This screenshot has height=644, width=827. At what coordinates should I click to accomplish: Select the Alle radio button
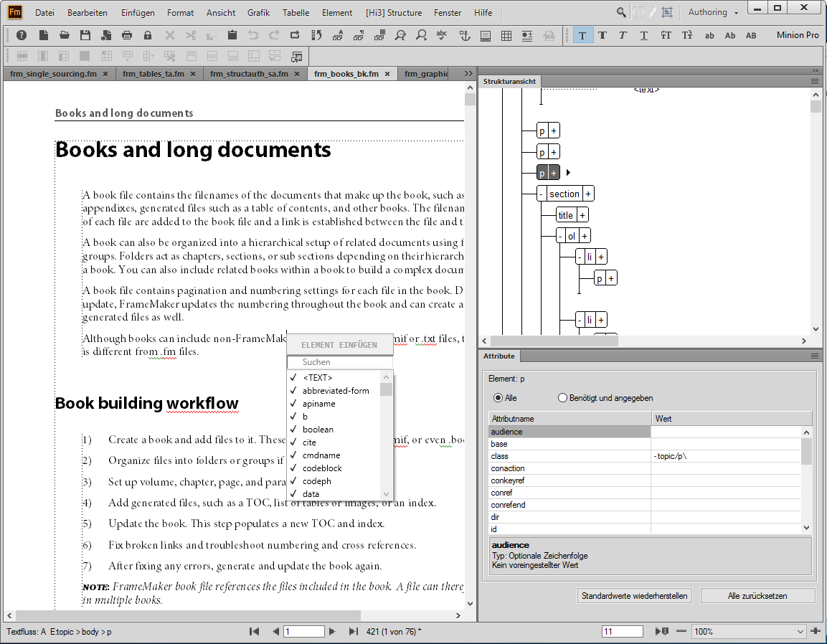click(x=498, y=398)
